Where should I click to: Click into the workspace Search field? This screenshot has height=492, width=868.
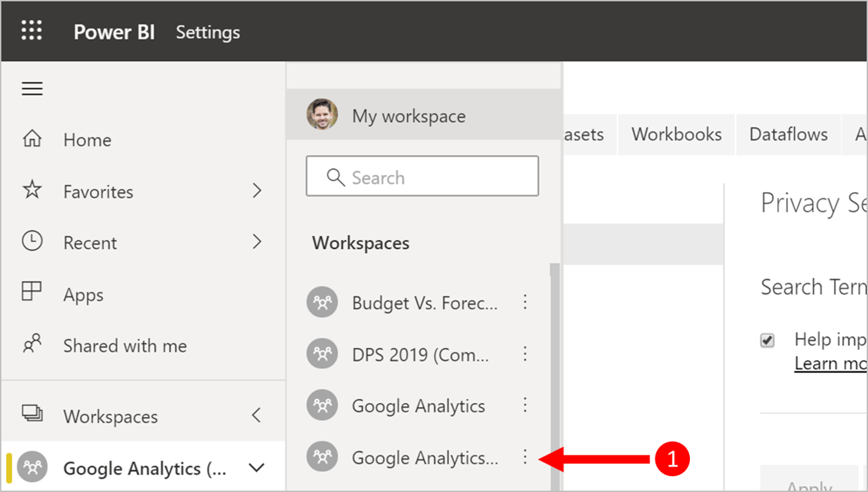coord(422,176)
